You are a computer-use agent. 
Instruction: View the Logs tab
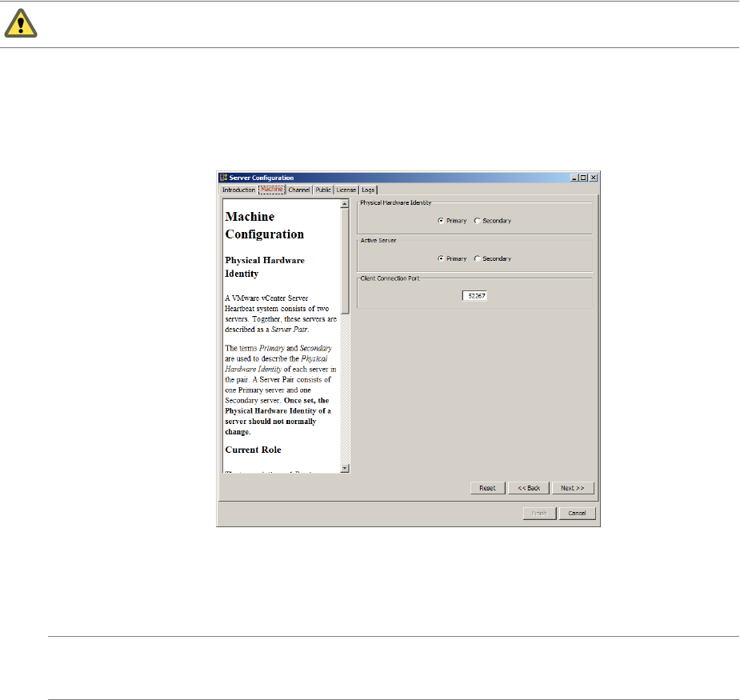(368, 190)
